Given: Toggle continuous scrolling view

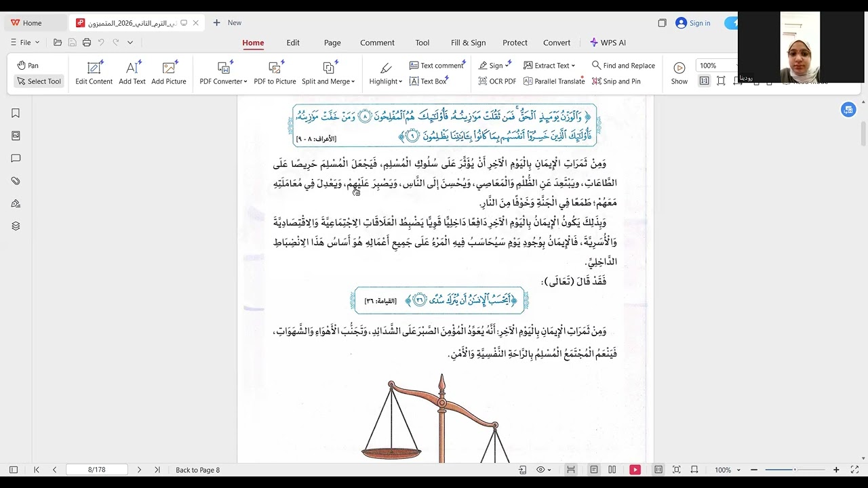Looking at the screenshot, I should pyautogui.click(x=571, y=470).
